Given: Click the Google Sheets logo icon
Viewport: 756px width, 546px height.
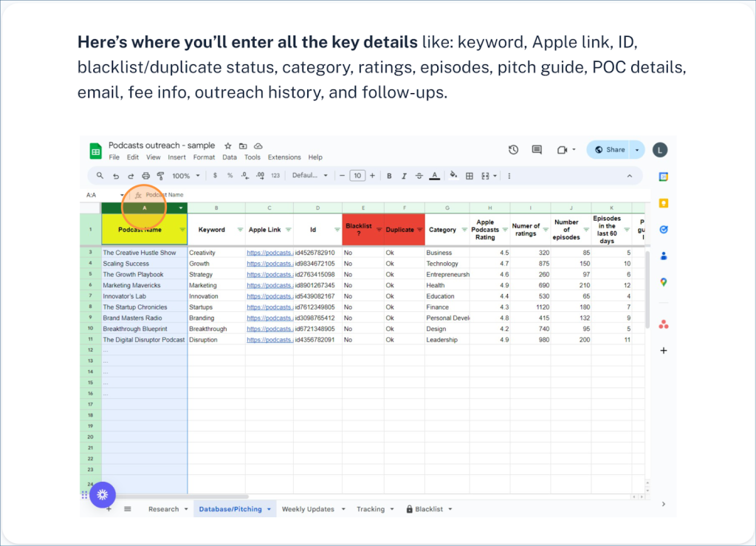Looking at the screenshot, I should [x=95, y=151].
